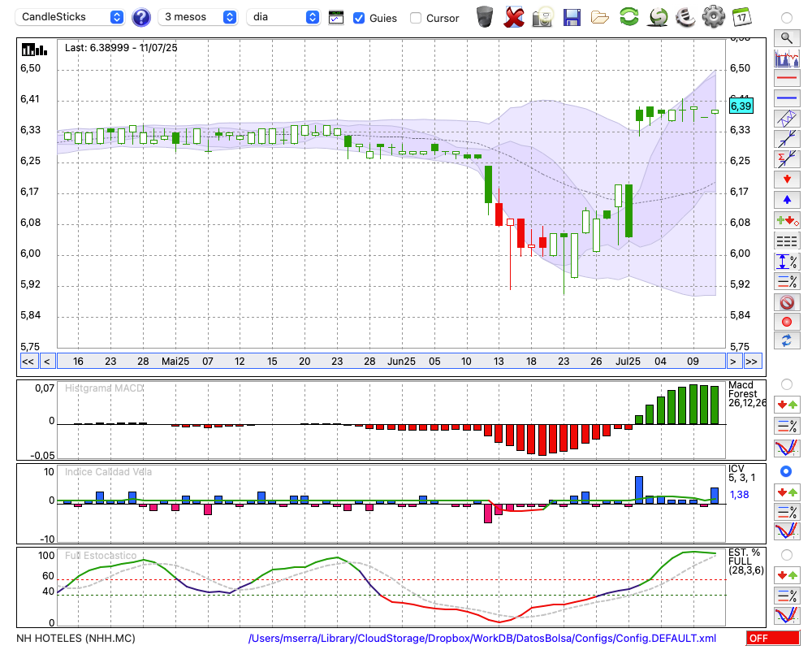Click the volume histogram overlay icon
This screenshot has width=812, height=650.
787,58
